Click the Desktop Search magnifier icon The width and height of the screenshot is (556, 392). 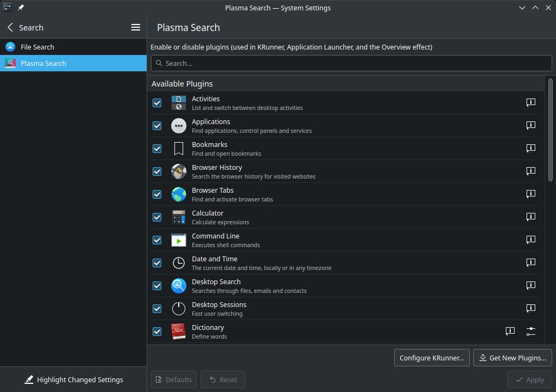click(179, 286)
